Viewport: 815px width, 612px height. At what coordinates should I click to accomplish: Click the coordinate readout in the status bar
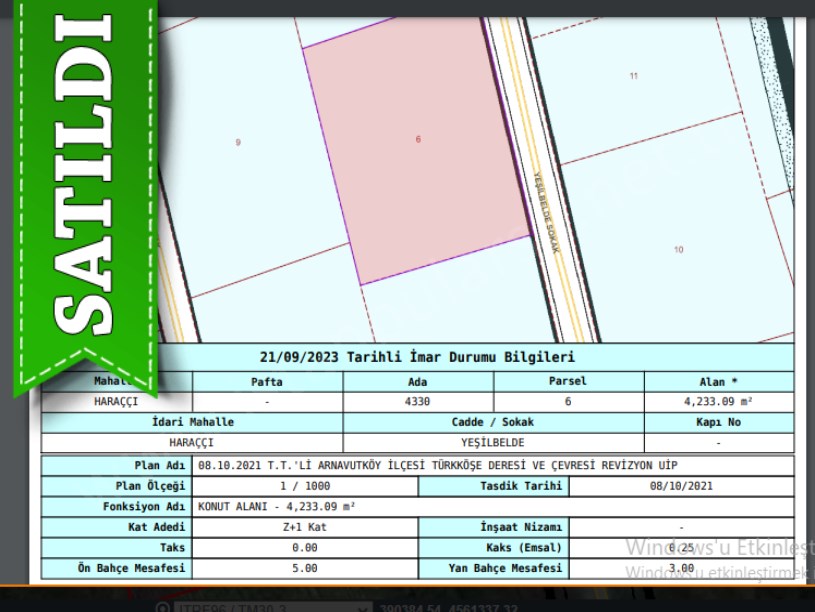[455, 607]
